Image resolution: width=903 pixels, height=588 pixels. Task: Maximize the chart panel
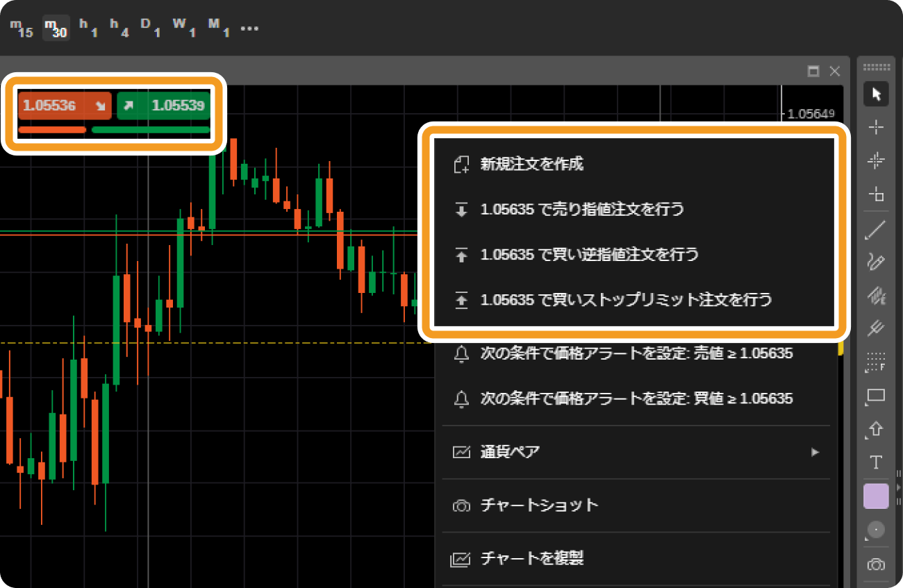point(813,71)
